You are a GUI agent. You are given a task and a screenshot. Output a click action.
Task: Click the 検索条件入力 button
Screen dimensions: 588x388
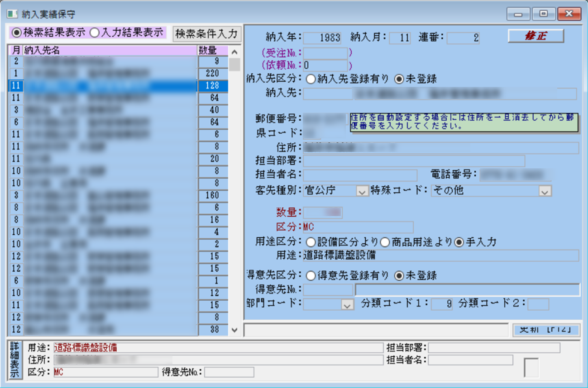point(206,34)
